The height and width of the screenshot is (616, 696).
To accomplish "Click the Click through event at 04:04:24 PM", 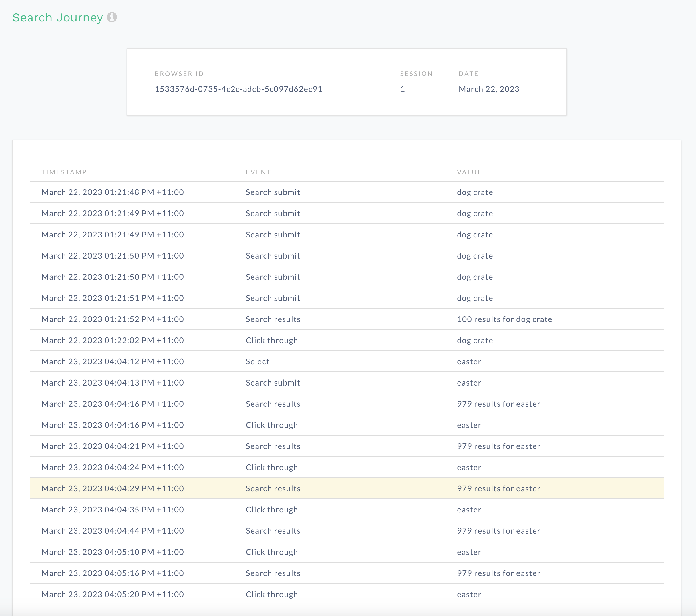I will point(272,467).
